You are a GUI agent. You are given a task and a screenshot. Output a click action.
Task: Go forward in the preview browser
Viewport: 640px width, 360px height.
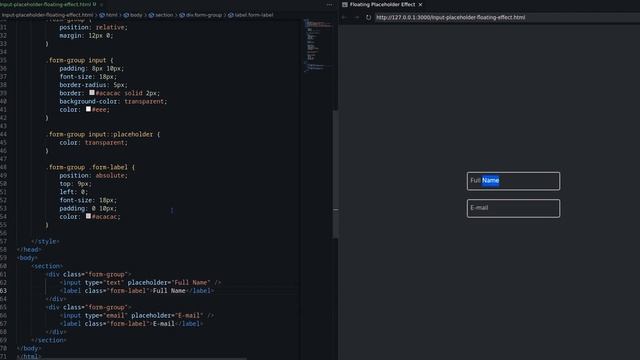pos(356,18)
